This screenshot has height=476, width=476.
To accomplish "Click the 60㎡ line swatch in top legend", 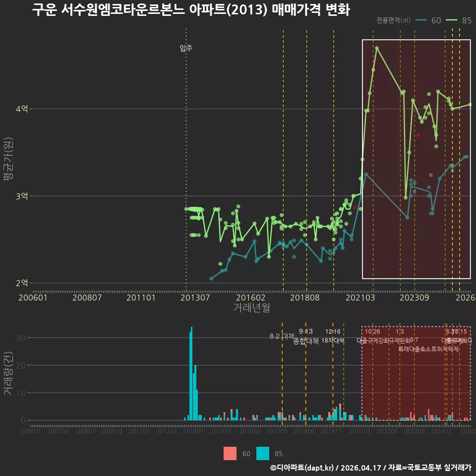I will click(x=421, y=20).
